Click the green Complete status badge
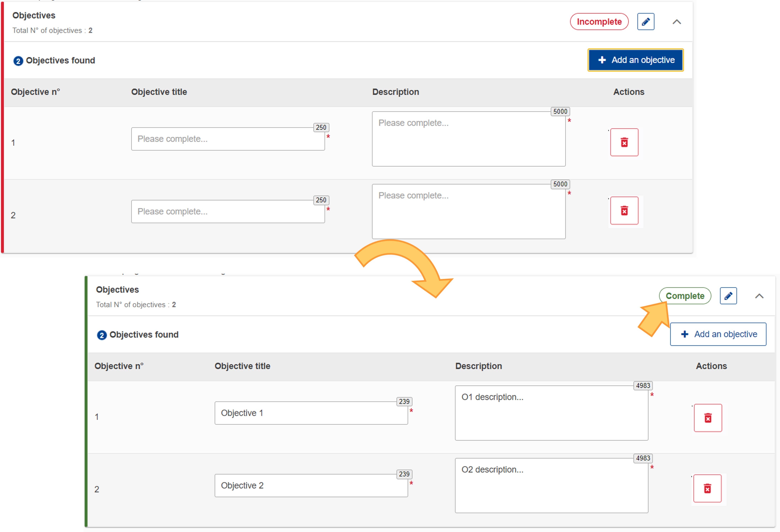The height and width of the screenshot is (532, 780). [x=685, y=296]
